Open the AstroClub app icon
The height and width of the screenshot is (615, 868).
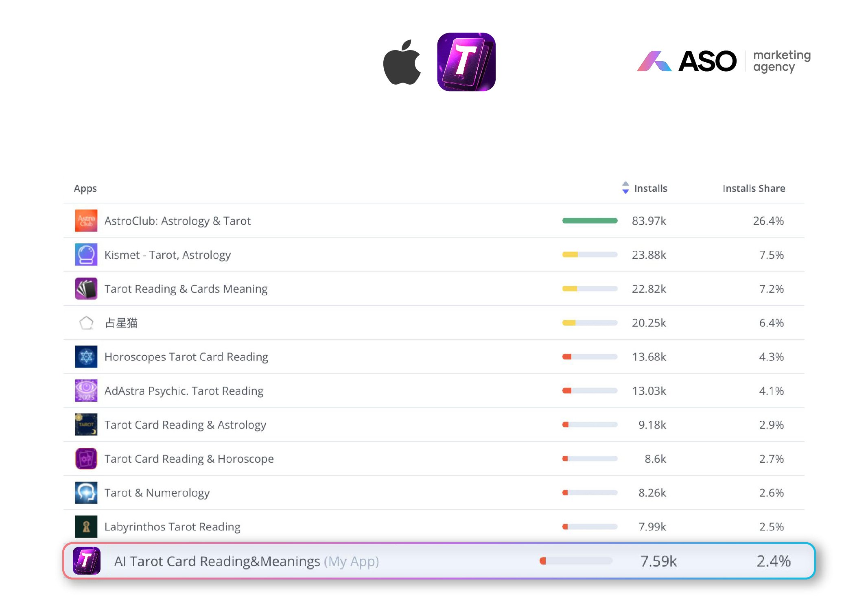pyautogui.click(x=86, y=221)
